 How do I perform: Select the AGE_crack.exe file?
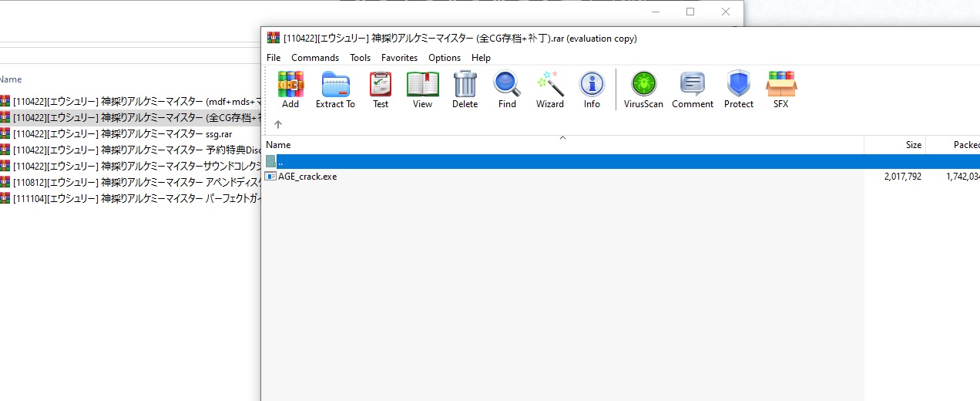click(x=307, y=177)
